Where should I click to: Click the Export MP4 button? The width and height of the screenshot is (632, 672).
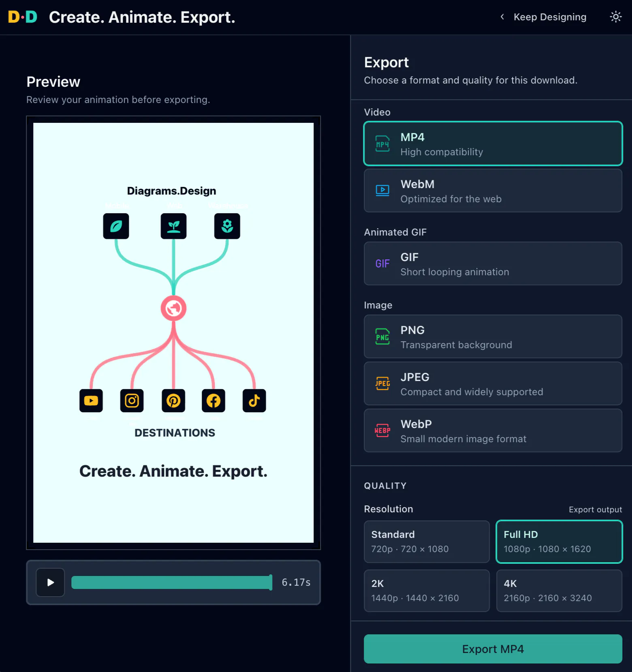(493, 649)
